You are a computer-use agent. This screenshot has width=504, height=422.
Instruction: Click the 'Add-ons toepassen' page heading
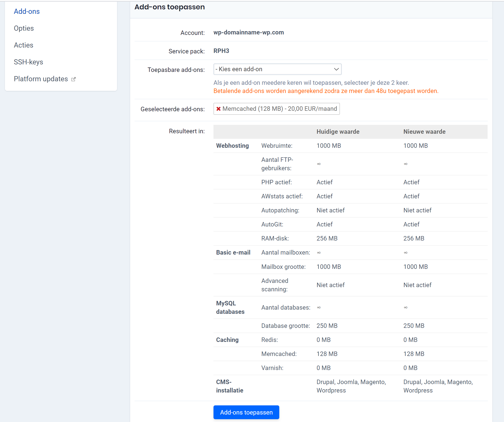169,7
